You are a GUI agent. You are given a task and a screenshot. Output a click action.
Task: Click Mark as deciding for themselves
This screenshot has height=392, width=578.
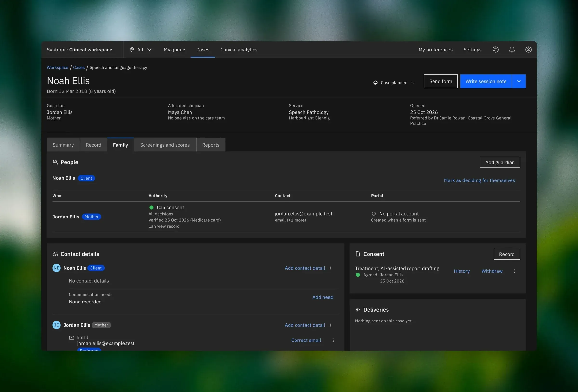[479, 180]
